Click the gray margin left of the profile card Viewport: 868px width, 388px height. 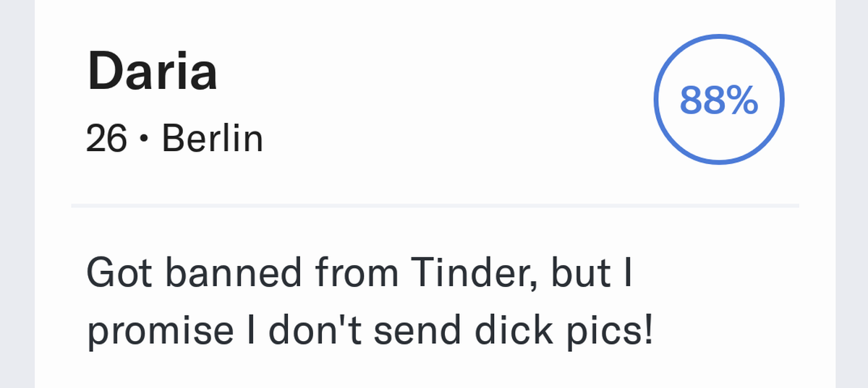[17, 194]
